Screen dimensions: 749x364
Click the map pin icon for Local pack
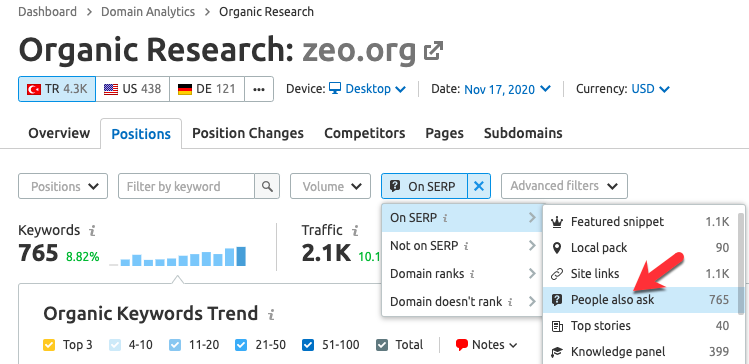coord(557,248)
